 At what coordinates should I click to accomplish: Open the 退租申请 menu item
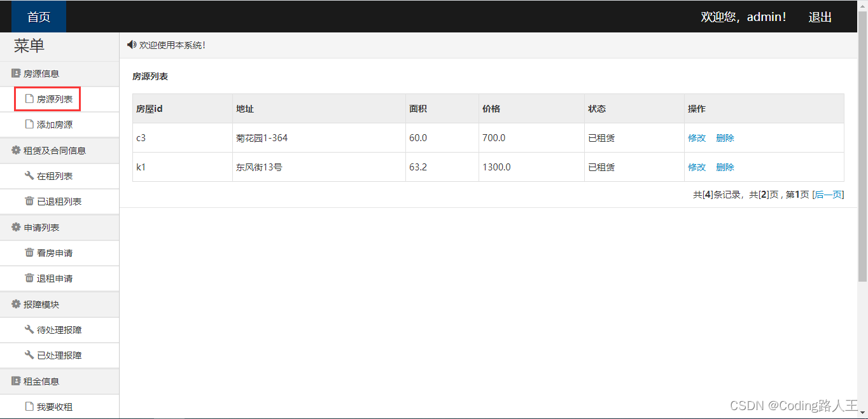[x=59, y=278]
